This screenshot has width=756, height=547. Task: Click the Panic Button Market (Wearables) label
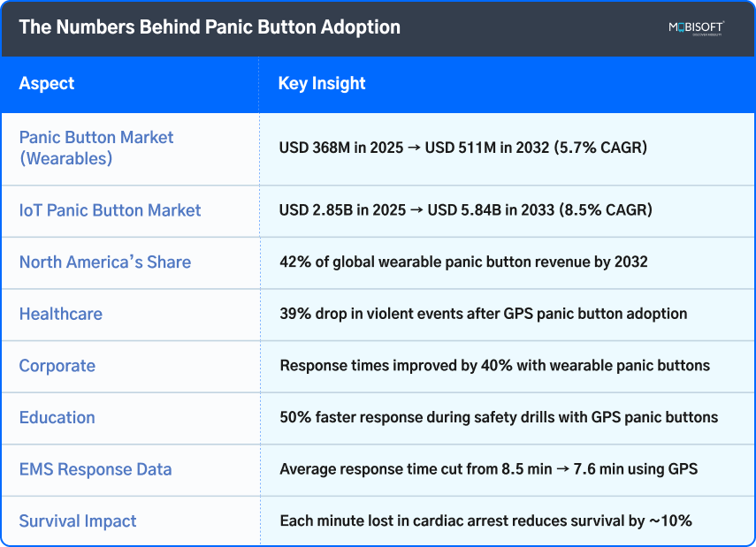pyautogui.click(x=96, y=148)
